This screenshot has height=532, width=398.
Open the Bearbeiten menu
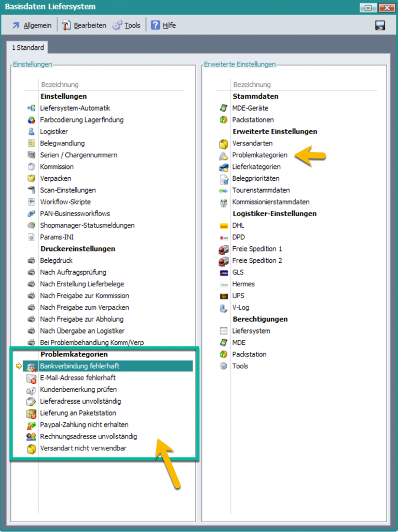click(x=84, y=25)
